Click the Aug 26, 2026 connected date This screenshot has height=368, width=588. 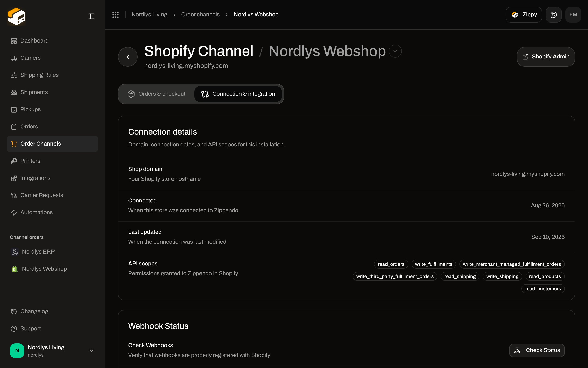click(548, 205)
